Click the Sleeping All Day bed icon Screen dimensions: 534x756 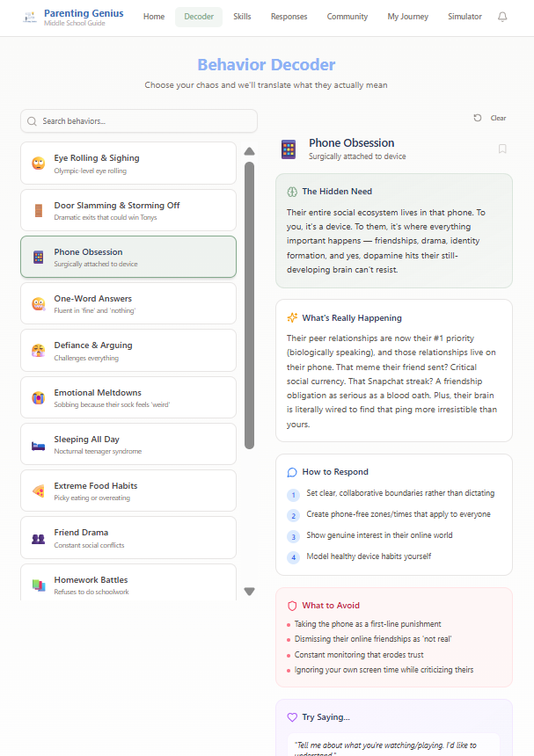[38, 444]
